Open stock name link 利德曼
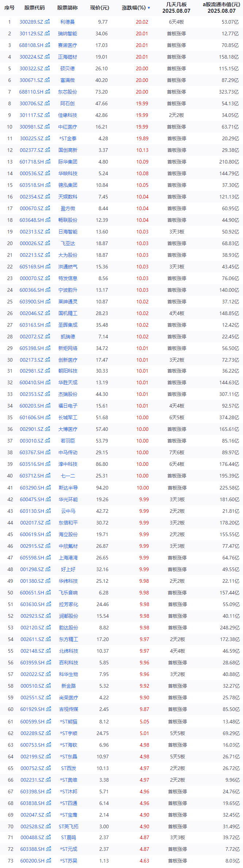The image size is (243, 868). pyautogui.click(x=67, y=22)
